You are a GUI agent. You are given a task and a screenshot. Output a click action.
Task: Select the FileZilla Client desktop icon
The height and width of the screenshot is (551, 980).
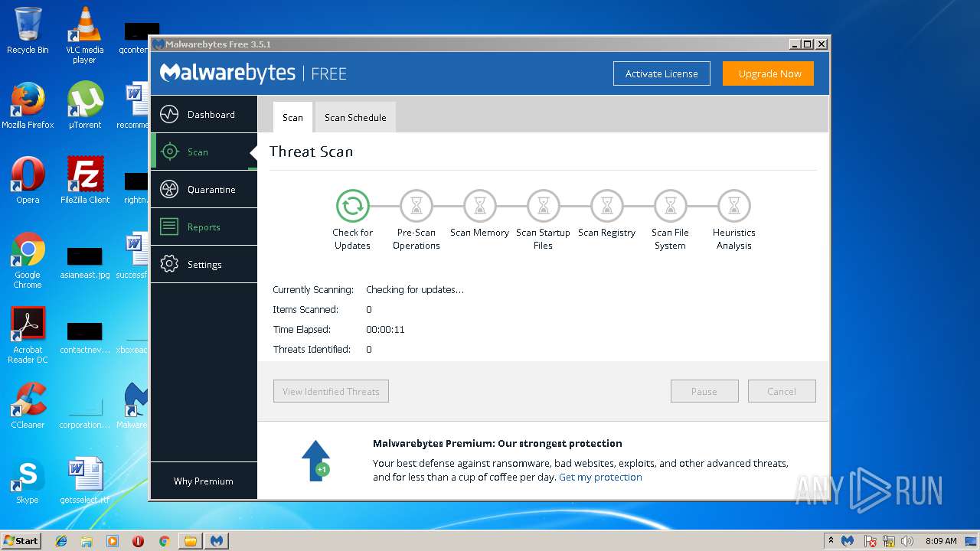(84, 181)
